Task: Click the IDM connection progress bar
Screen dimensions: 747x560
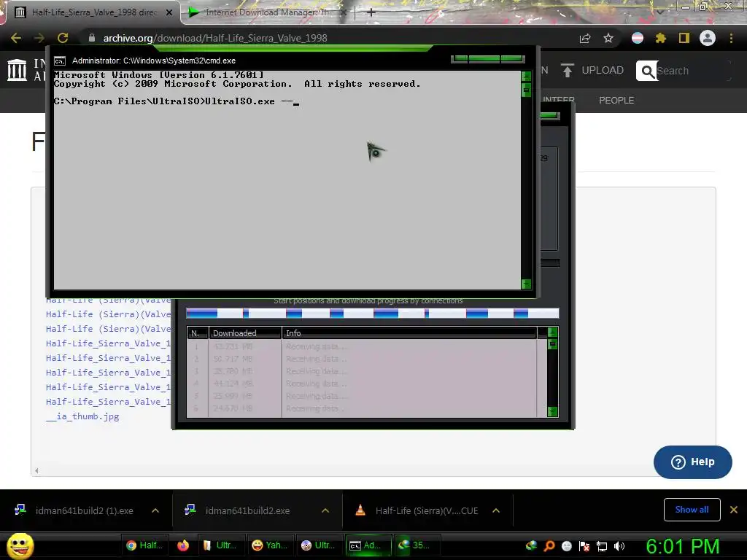Action: pyautogui.click(x=372, y=314)
